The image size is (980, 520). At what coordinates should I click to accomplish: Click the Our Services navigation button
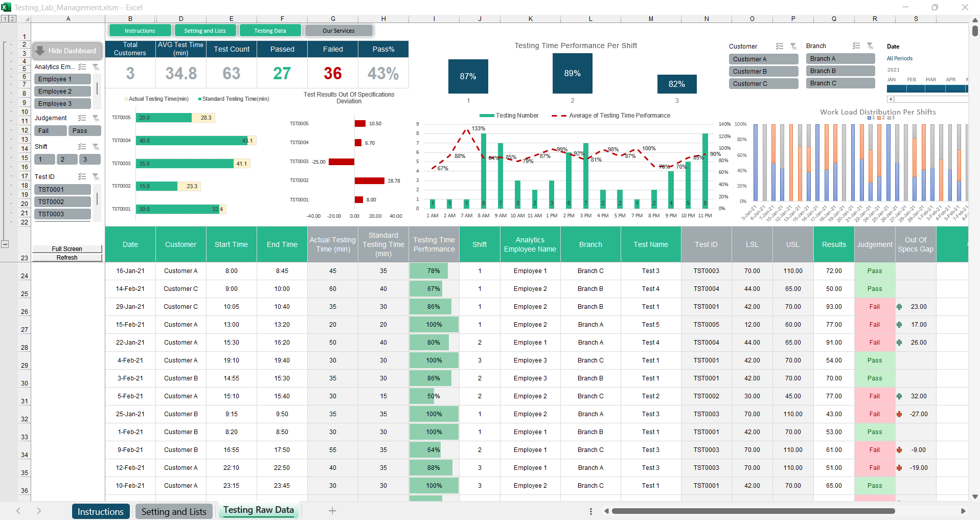coord(338,31)
